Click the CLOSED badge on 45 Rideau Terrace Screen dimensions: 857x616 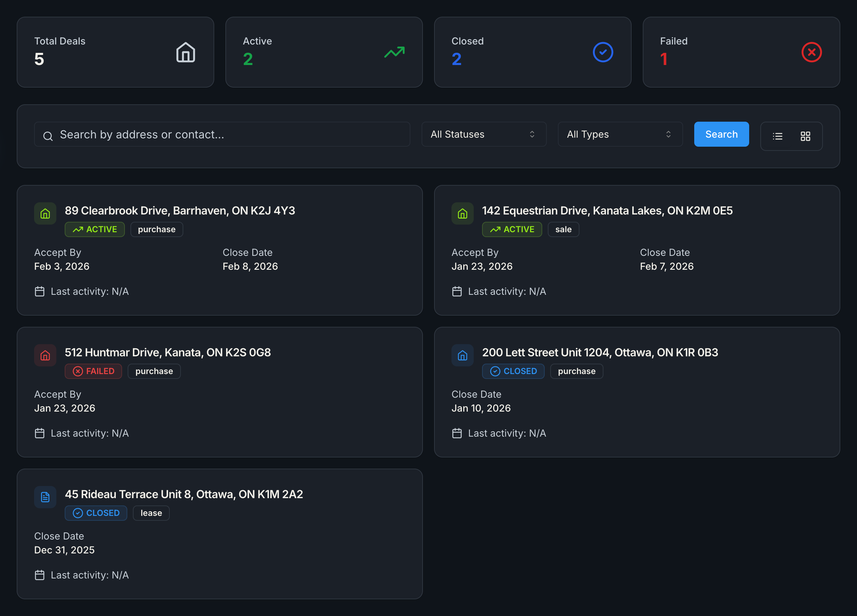[96, 513]
